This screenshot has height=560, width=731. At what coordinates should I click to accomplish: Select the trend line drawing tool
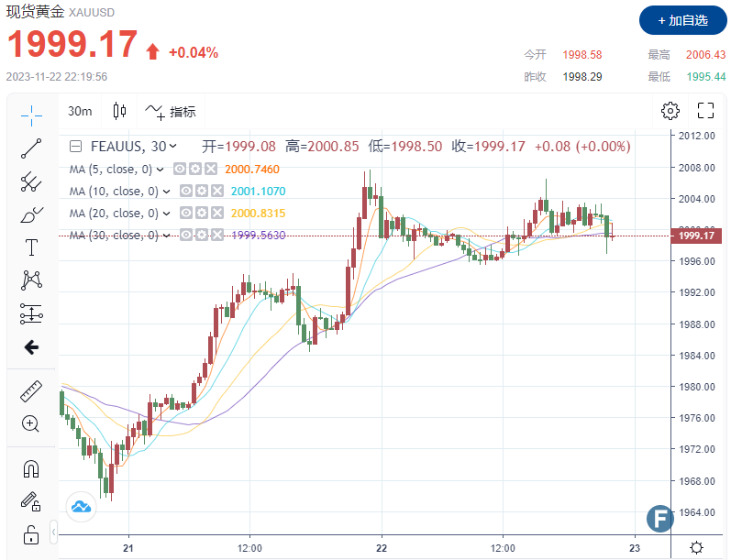(31, 148)
